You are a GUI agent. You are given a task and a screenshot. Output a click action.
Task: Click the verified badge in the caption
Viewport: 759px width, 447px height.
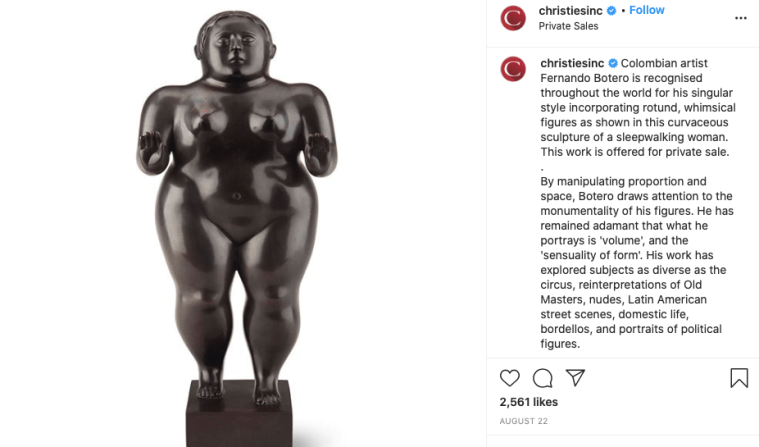(613, 63)
